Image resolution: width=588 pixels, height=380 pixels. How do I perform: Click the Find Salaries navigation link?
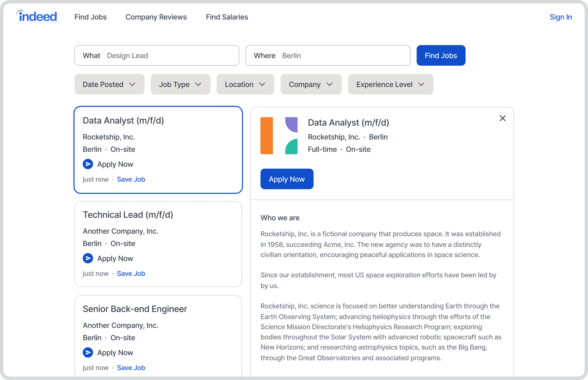227,17
